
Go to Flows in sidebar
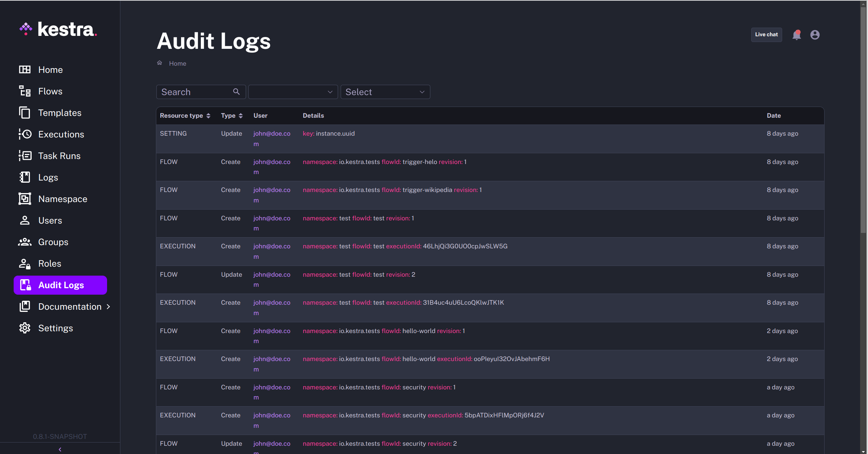pos(50,91)
